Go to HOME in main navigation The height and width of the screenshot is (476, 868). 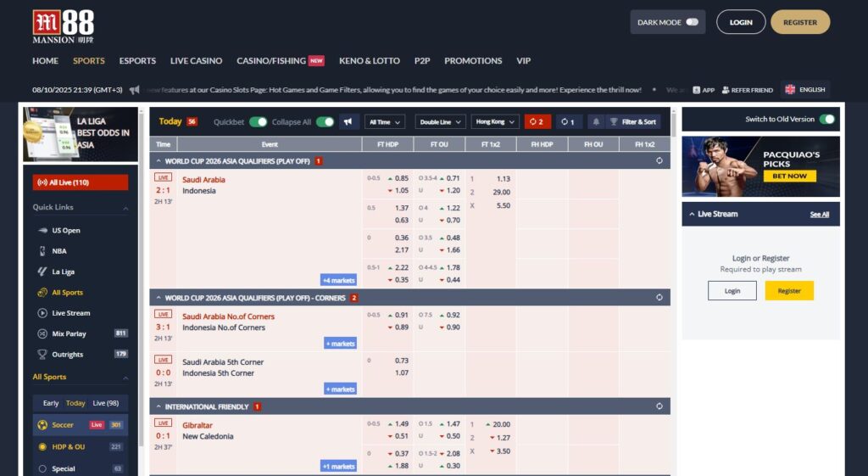[46, 61]
